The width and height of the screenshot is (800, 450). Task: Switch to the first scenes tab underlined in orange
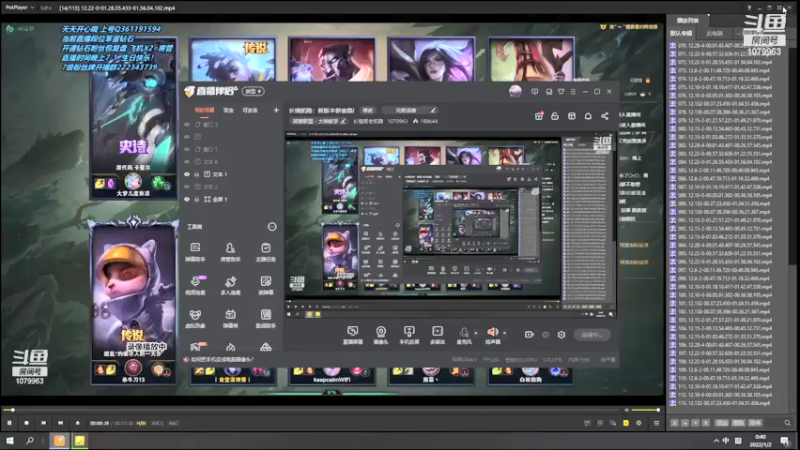click(204, 110)
